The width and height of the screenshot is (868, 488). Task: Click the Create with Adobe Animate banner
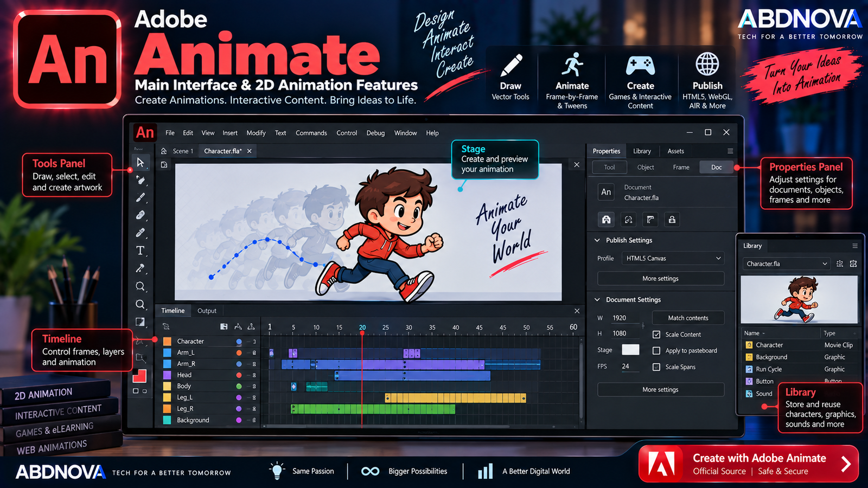point(749,464)
